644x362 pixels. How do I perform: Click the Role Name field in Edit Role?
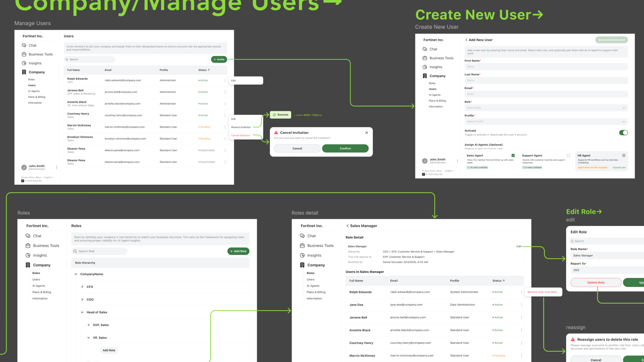pos(607,255)
